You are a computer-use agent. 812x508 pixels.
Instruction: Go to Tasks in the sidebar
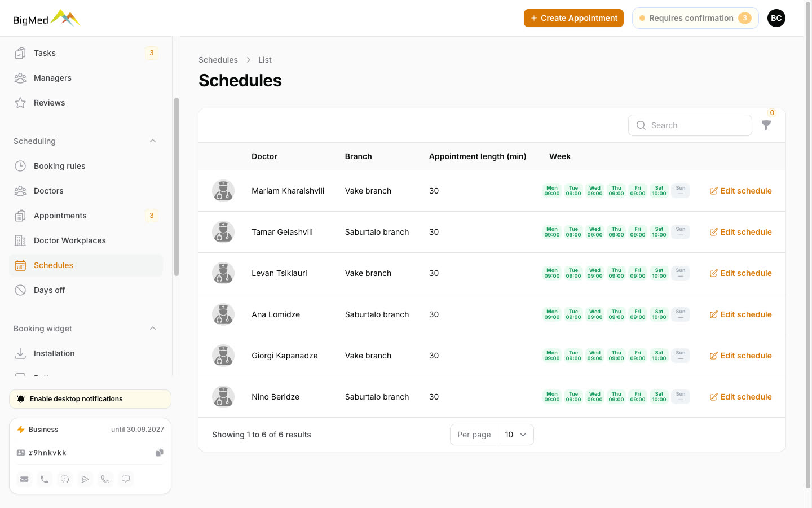pyautogui.click(x=86, y=53)
